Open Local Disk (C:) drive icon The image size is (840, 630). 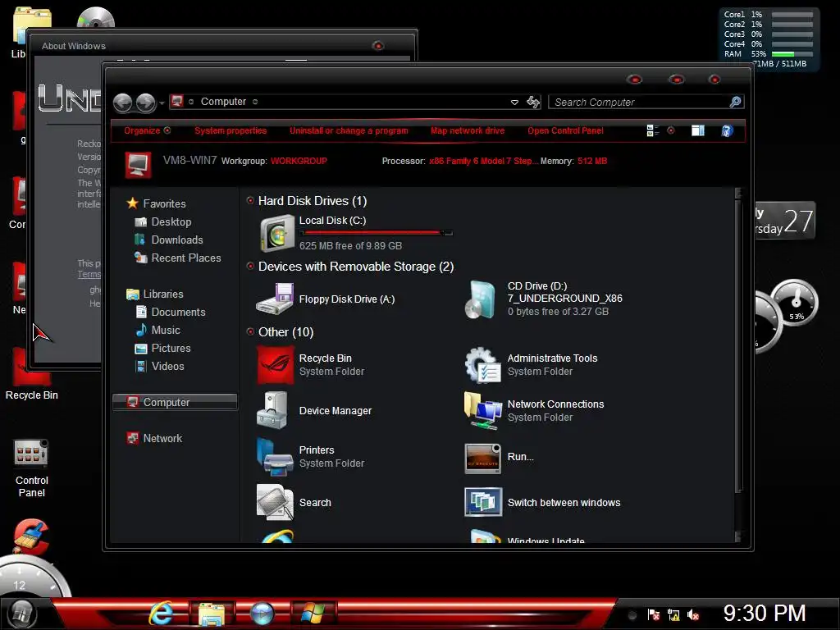coord(277,233)
